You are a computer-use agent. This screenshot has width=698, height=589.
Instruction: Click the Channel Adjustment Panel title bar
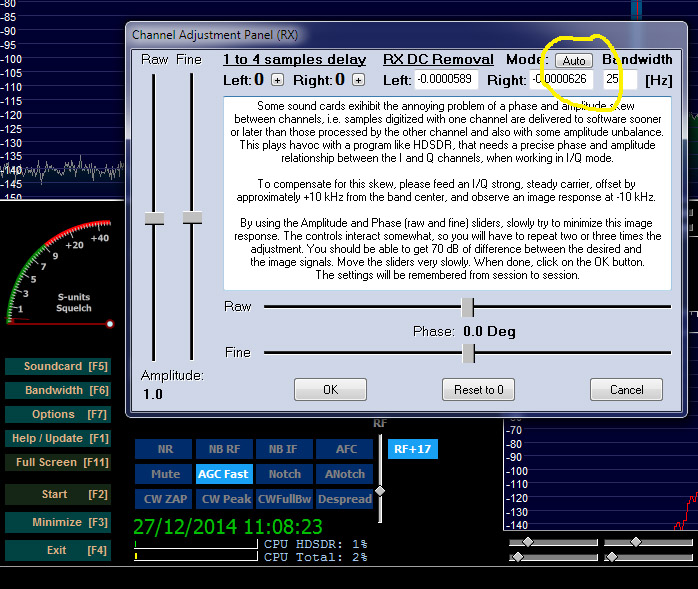(406, 35)
